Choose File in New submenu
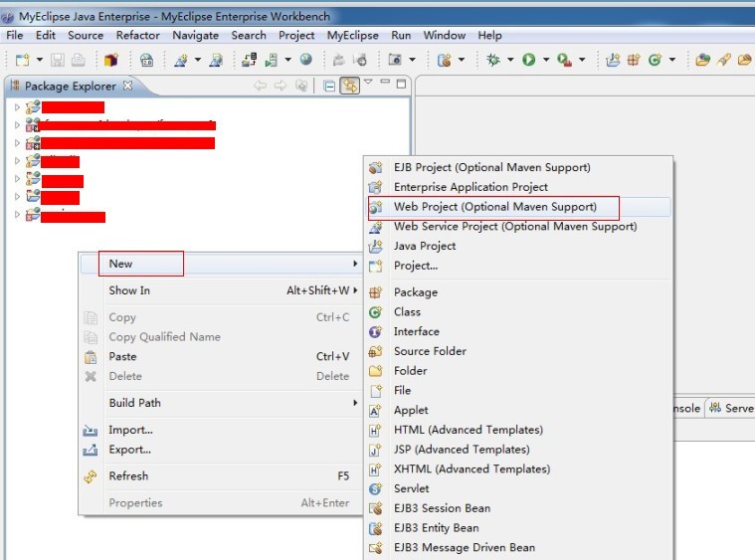Image resolution: width=755 pixels, height=560 pixels. [518, 391]
